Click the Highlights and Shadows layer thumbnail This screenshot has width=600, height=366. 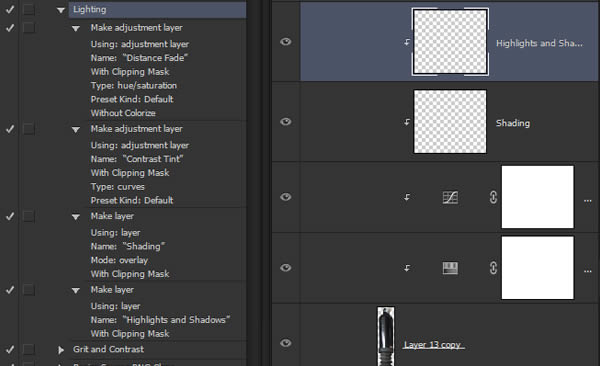[450, 42]
